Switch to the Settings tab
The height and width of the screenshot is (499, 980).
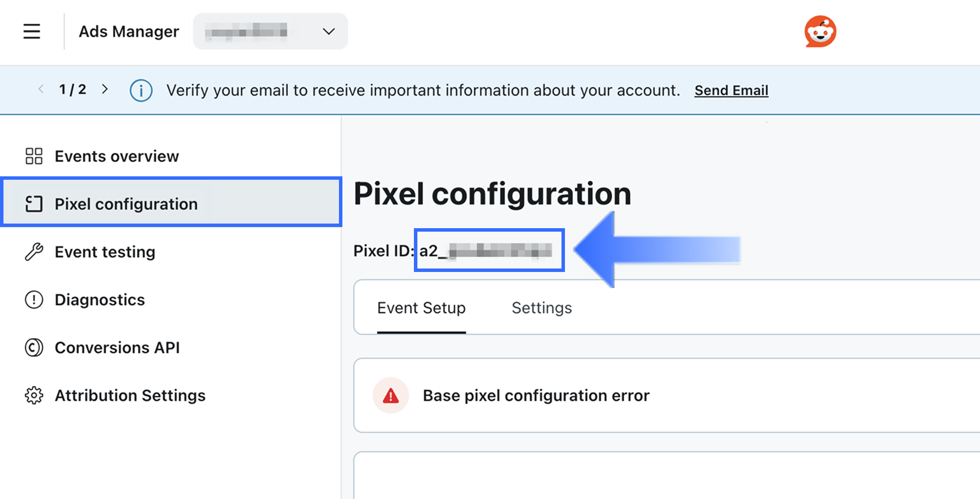point(541,308)
